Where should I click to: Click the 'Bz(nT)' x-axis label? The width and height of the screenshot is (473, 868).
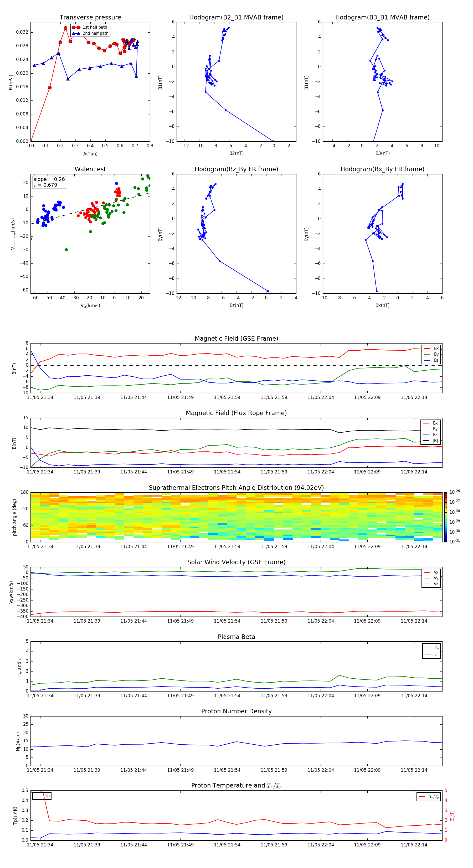(236, 305)
